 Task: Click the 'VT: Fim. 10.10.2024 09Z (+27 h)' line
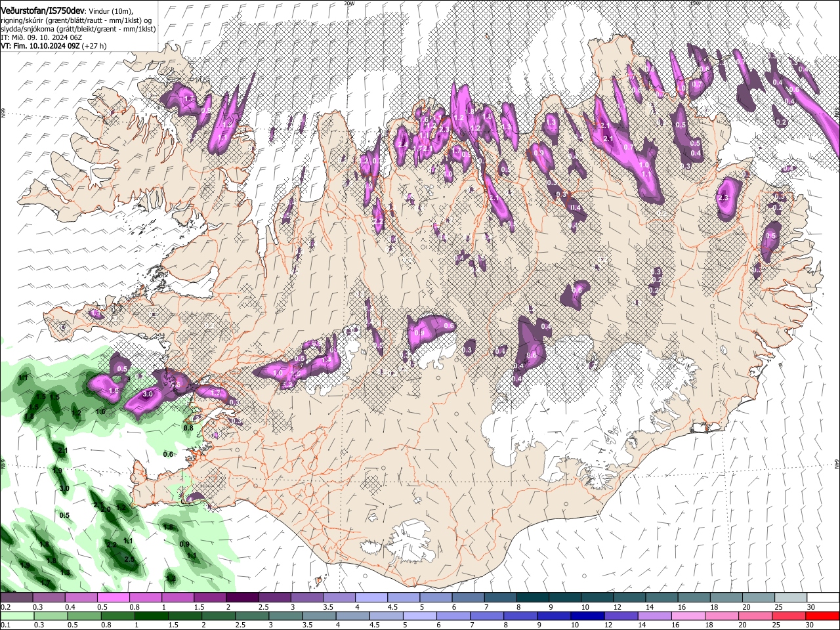click(53, 46)
